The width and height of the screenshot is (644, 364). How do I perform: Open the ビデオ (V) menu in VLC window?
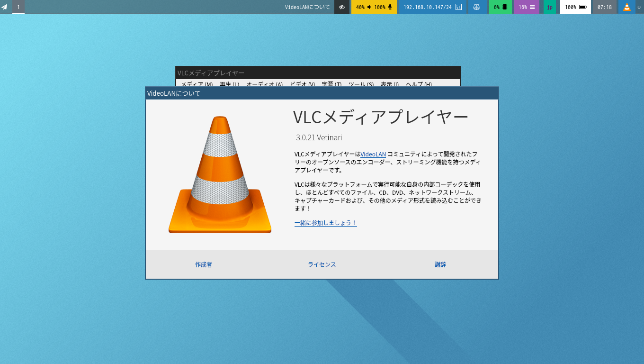click(x=303, y=84)
